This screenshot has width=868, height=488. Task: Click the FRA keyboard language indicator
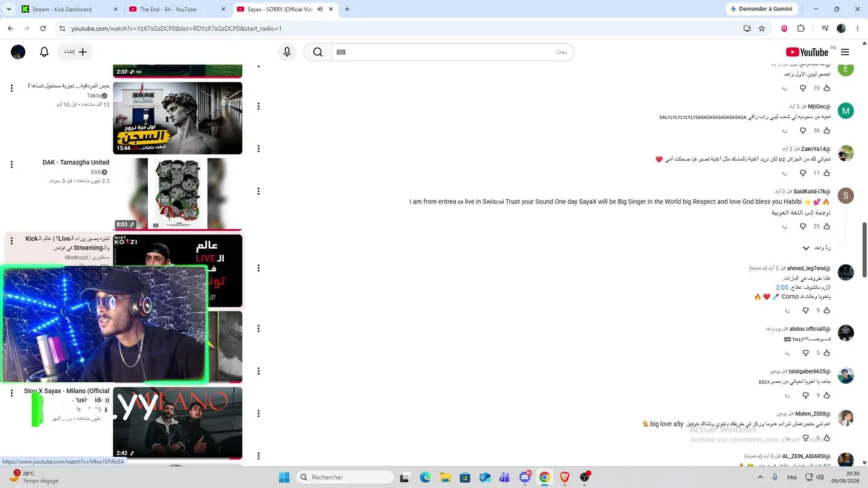coord(792,477)
